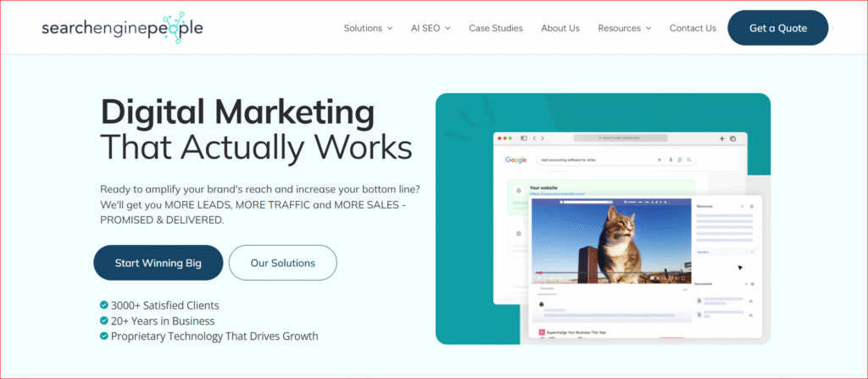Open the Resources dropdown menu

[624, 28]
